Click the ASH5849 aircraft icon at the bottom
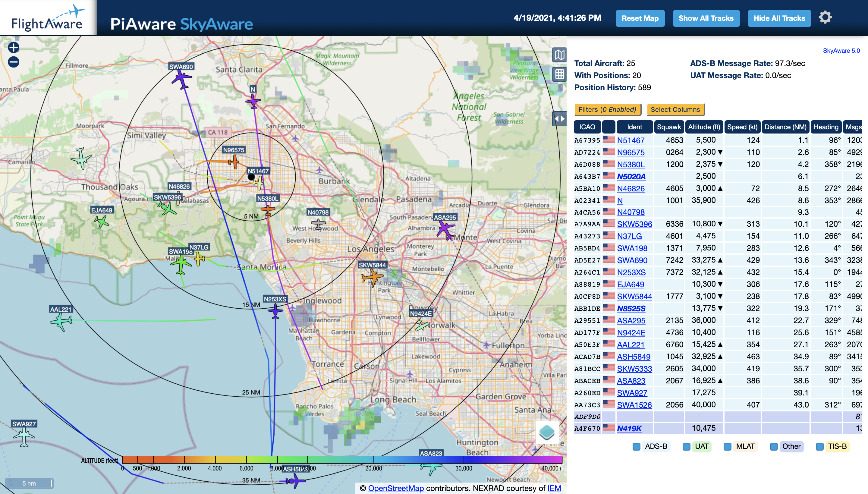Screen dimensions: 868x494 click(x=295, y=481)
